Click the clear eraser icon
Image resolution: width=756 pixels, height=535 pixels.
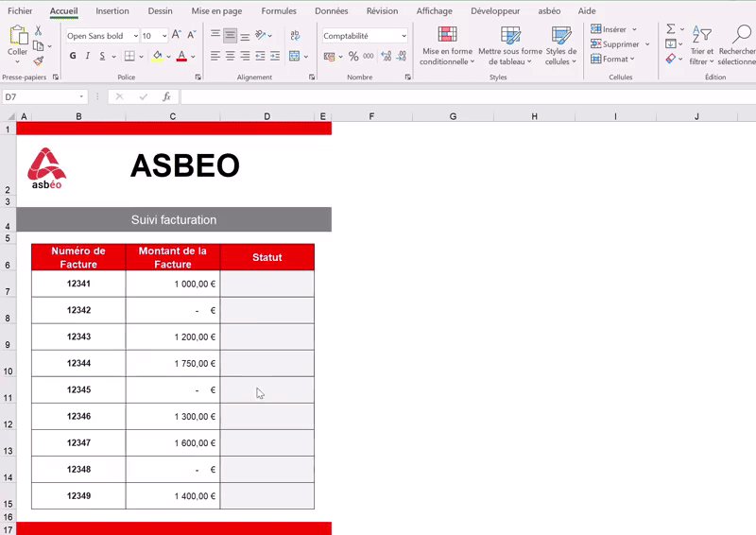coord(670,59)
